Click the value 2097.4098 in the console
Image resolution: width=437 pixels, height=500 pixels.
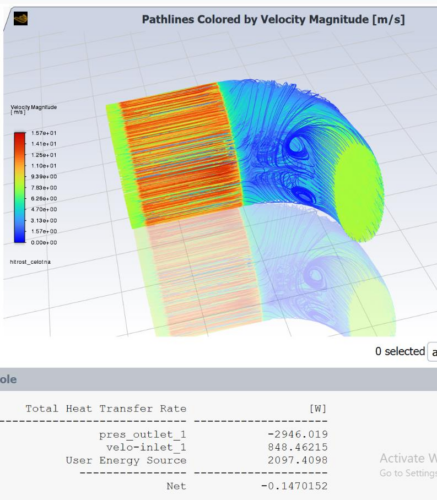click(298, 460)
